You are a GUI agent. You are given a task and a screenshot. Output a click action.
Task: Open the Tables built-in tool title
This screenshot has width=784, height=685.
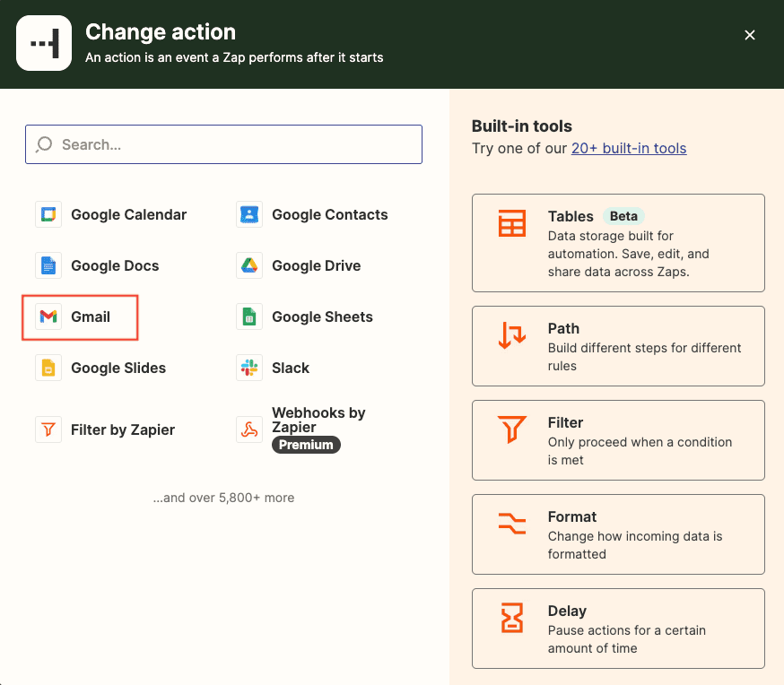(571, 216)
